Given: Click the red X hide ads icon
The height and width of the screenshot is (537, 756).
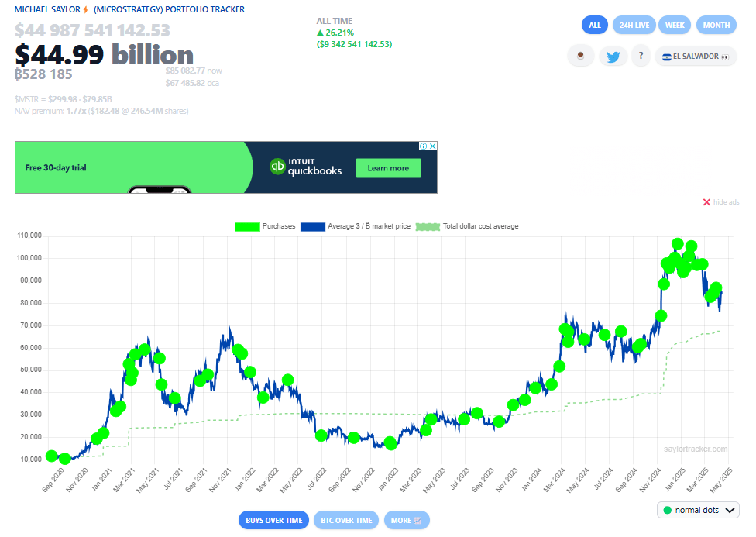Looking at the screenshot, I should click(x=706, y=202).
